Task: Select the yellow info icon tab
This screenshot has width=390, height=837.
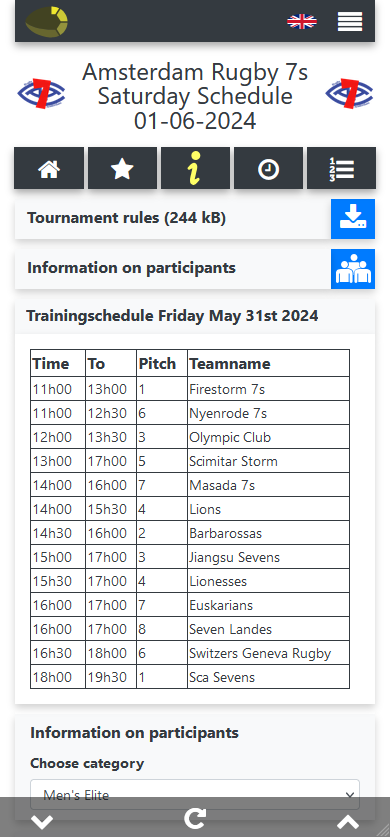Action: point(195,169)
